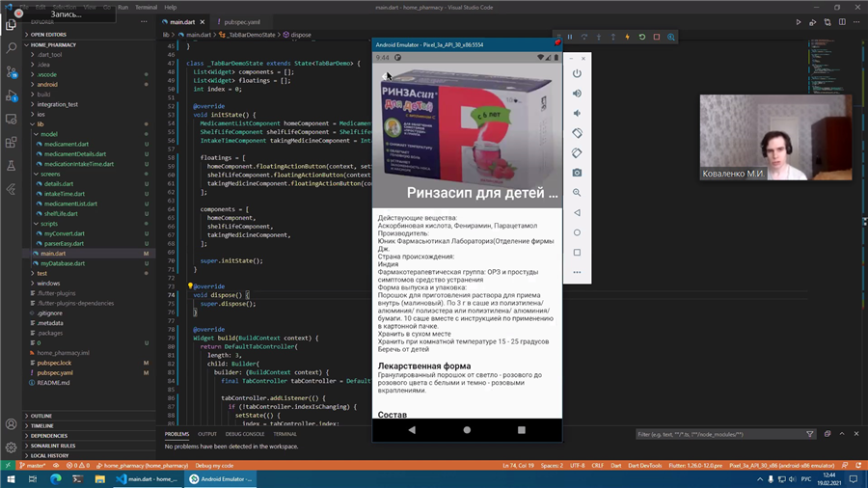
Task: Click debug Step Out button
Action: (x=612, y=37)
